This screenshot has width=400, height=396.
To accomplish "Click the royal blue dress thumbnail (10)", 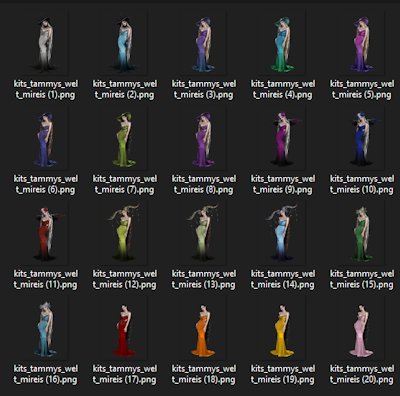I will [x=362, y=138].
